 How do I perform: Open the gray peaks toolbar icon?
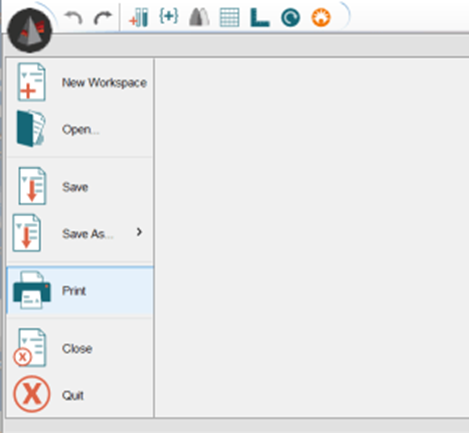tap(199, 17)
